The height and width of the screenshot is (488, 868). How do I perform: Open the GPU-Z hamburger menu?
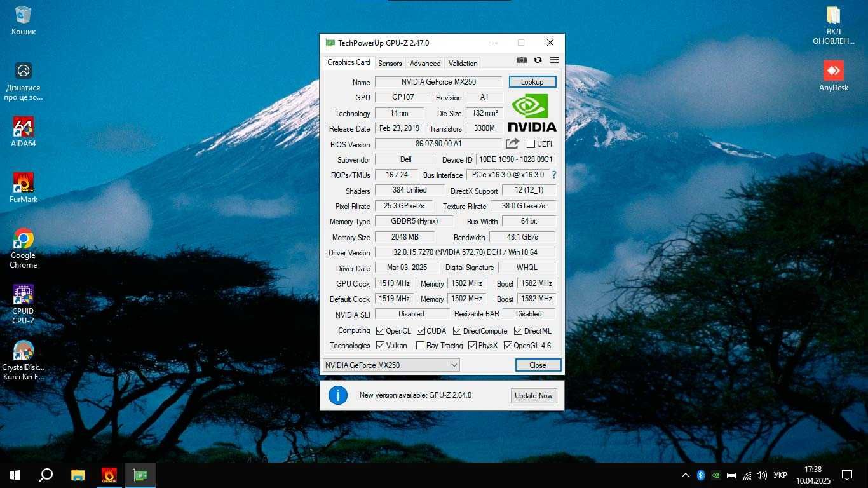point(554,60)
